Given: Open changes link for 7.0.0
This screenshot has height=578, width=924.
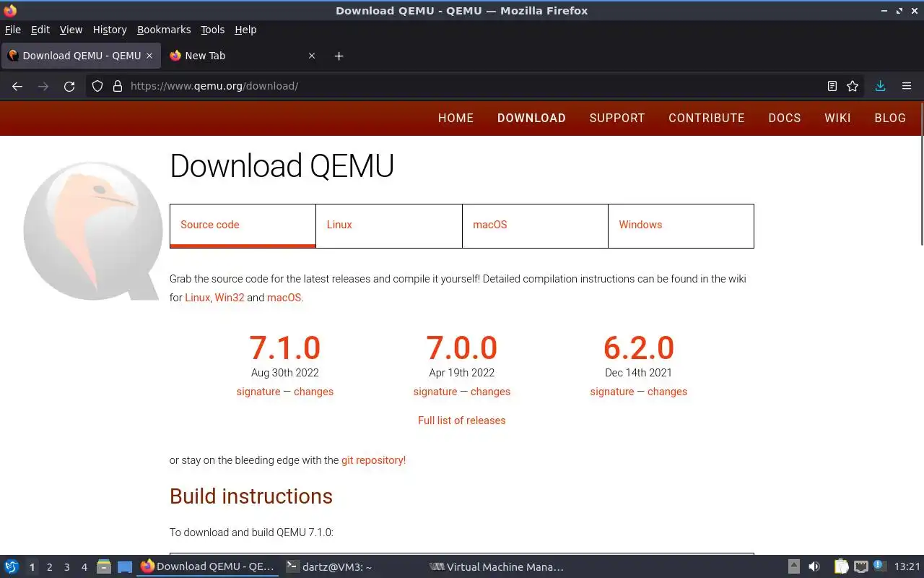Looking at the screenshot, I should click(x=490, y=392).
